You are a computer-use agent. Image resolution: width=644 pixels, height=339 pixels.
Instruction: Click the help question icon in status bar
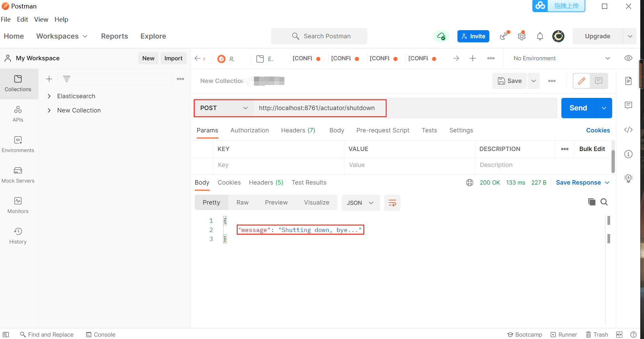pos(634,335)
